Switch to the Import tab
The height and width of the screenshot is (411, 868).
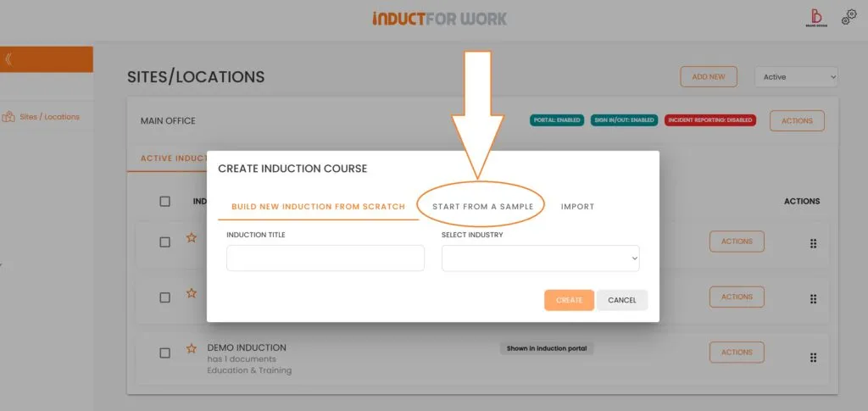coord(577,206)
